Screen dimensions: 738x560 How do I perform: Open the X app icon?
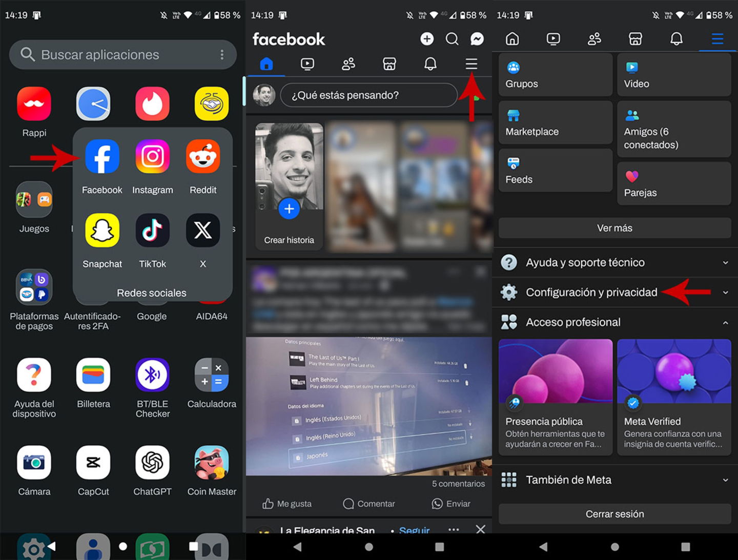pyautogui.click(x=203, y=231)
